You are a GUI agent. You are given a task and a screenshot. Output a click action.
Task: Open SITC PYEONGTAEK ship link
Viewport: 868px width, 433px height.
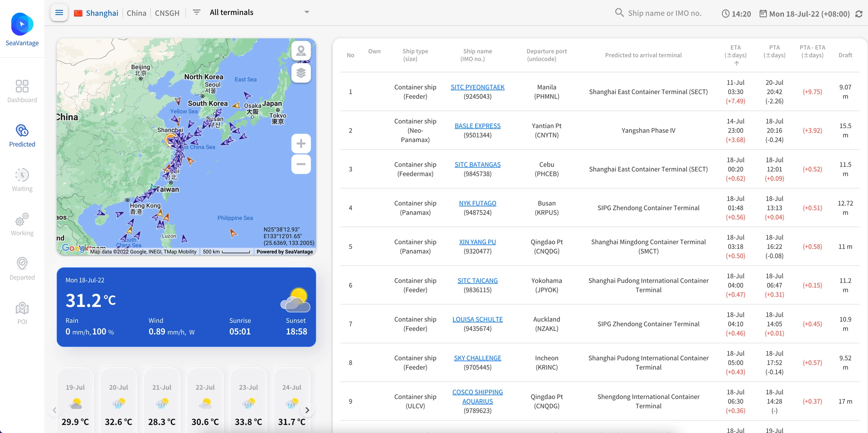(x=478, y=87)
